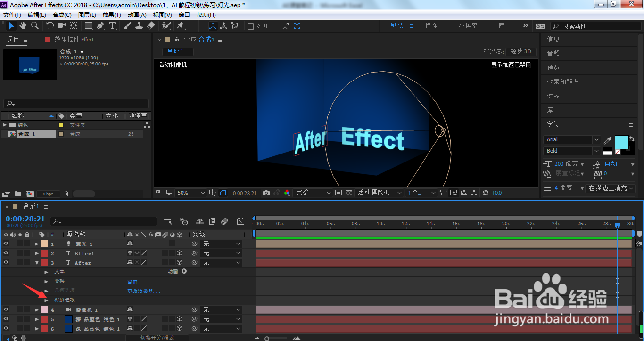Hide the 摄像机 1 camera layer
Screen dimensions: 644x341
tap(6, 309)
